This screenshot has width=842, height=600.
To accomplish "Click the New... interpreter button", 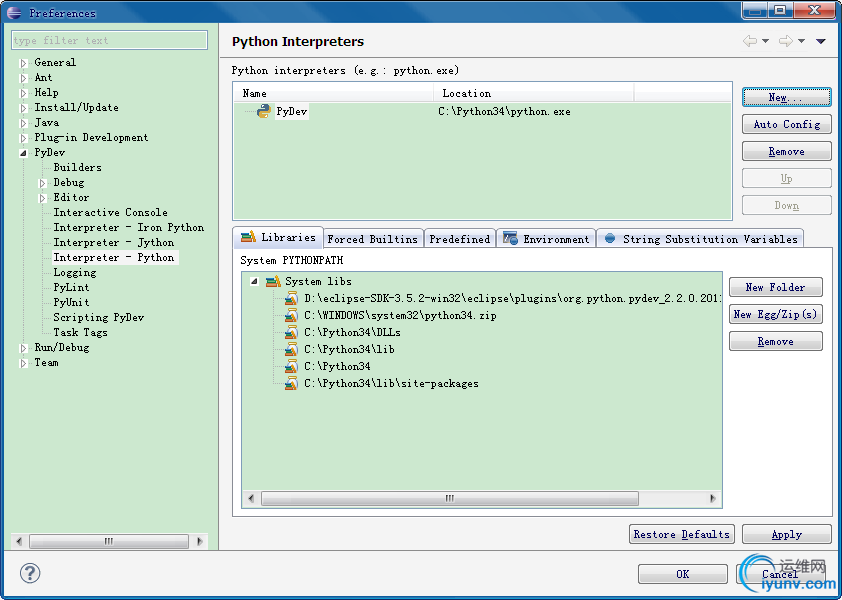I will click(x=787, y=97).
